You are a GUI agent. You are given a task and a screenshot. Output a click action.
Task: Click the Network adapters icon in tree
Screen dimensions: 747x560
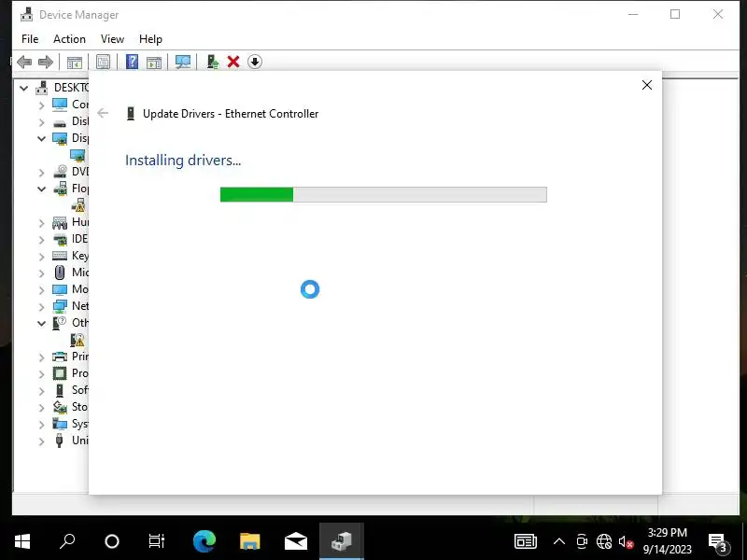pyautogui.click(x=60, y=306)
